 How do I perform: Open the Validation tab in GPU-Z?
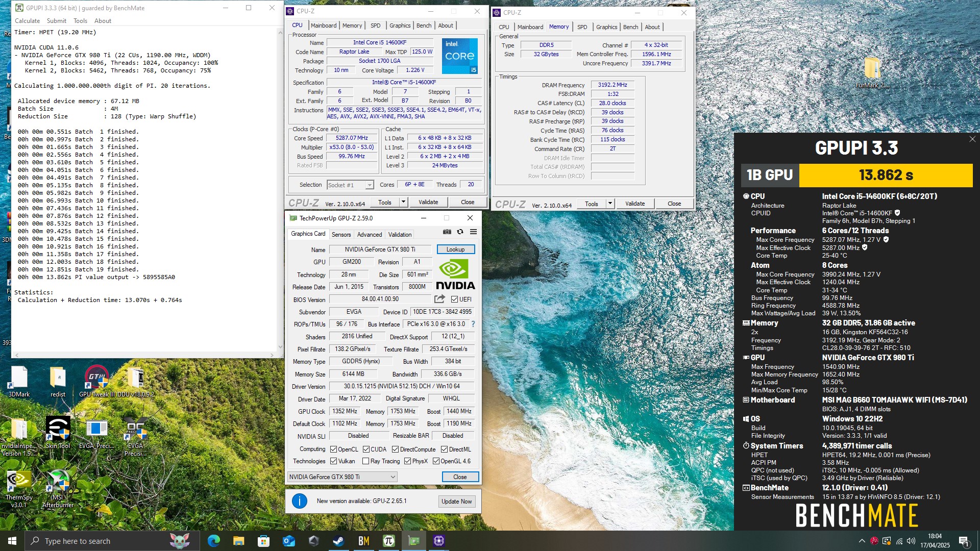400,235
